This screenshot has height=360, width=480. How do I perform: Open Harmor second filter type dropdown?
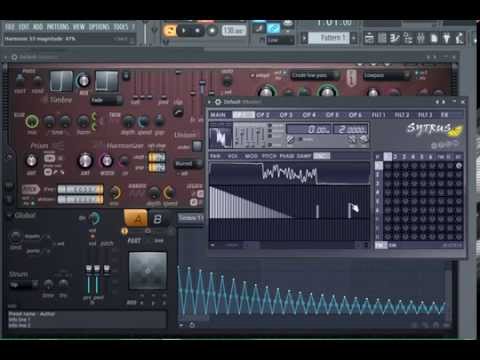(386, 76)
